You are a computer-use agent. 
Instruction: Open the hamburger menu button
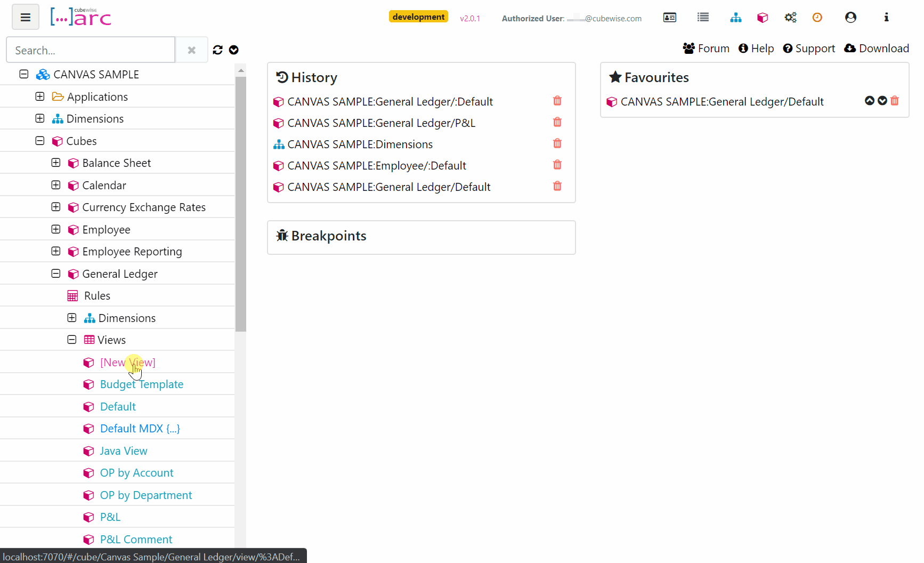25,17
